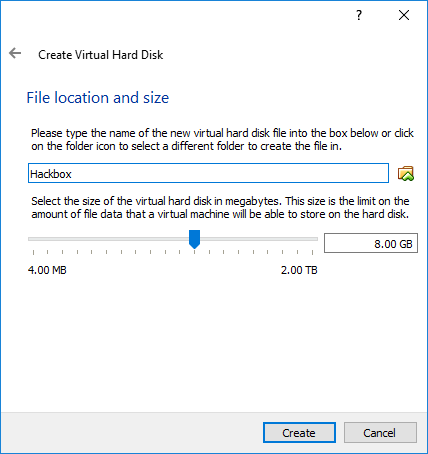Close the Create Virtual Hard Disk dialog
Image resolution: width=428 pixels, height=454 pixels.
[x=404, y=15]
